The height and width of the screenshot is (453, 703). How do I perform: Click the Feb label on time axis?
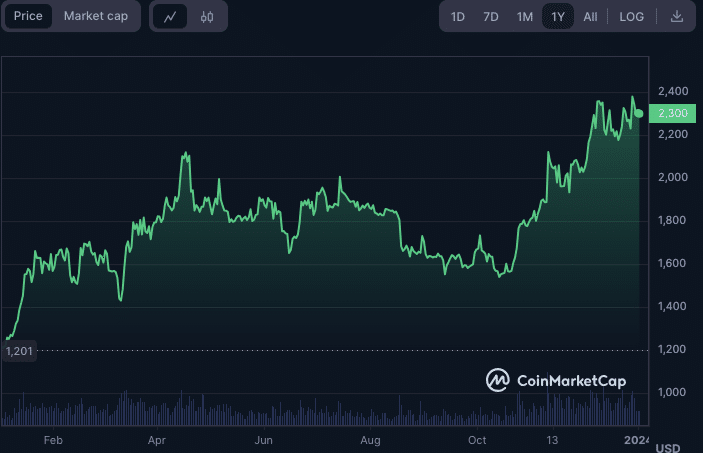point(54,440)
